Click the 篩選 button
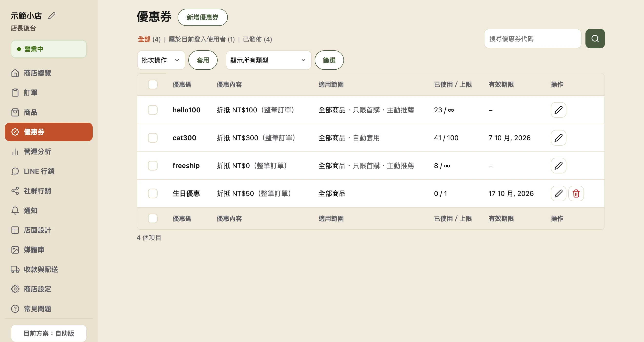The height and width of the screenshot is (342, 644). (329, 60)
